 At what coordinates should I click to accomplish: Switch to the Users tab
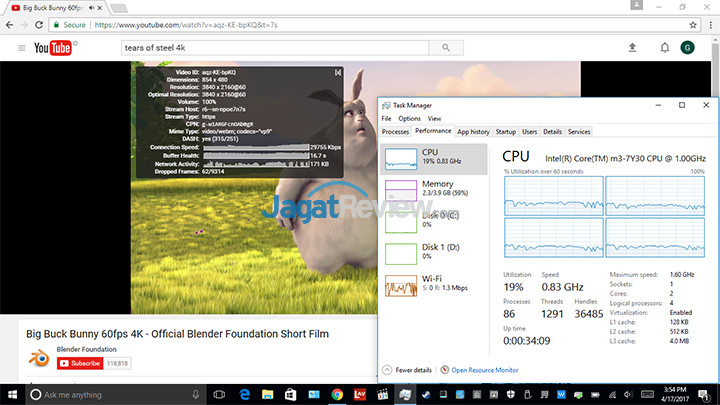click(529, 132)
